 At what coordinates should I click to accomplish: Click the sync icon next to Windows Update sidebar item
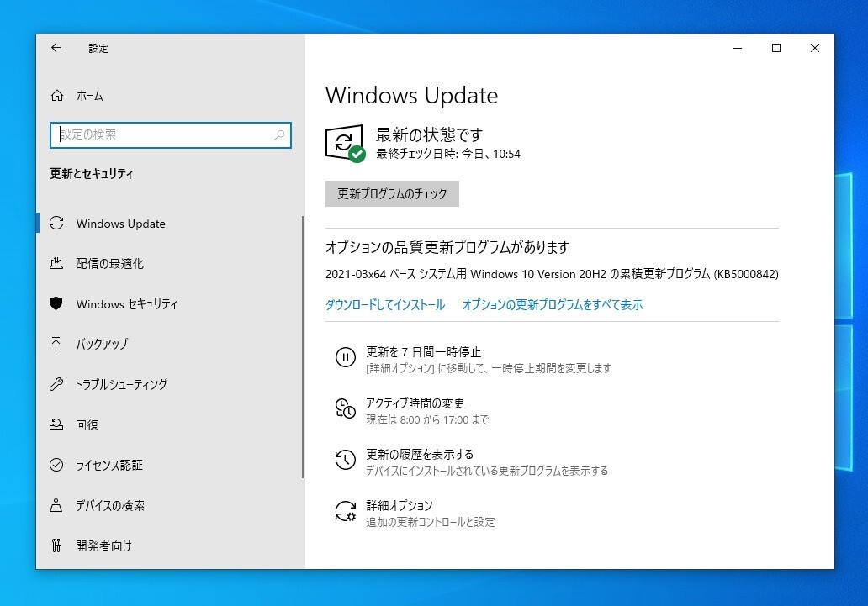click(56, 223)
